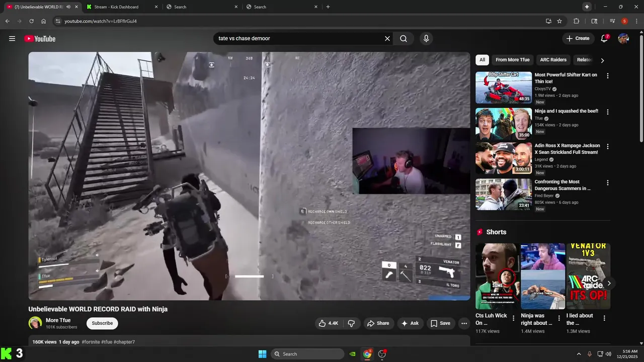This screenshot has width=644, height=362.
Task: Open NVIDIA app in taskbar
Action: tap(353, 354)
